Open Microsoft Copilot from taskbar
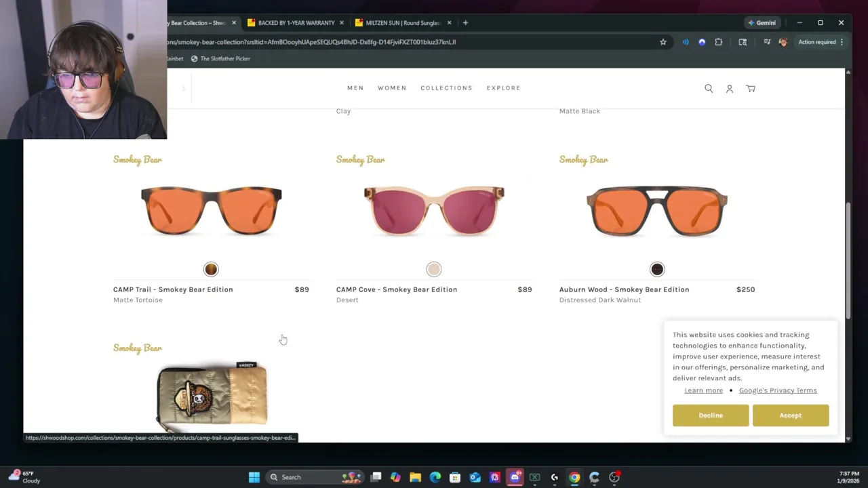This screenshot has height=488, width=868. pos(395,477)
